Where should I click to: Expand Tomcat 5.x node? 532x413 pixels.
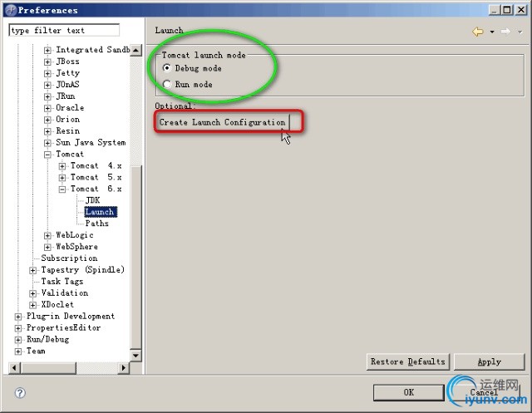(62, 178)
